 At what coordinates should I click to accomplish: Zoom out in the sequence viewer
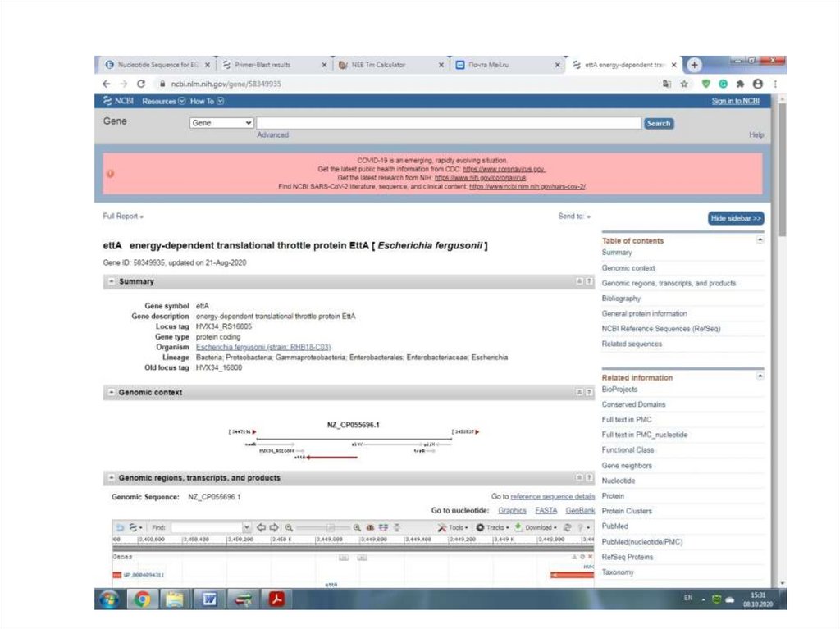pyautogui.click(x=289, y=528)
